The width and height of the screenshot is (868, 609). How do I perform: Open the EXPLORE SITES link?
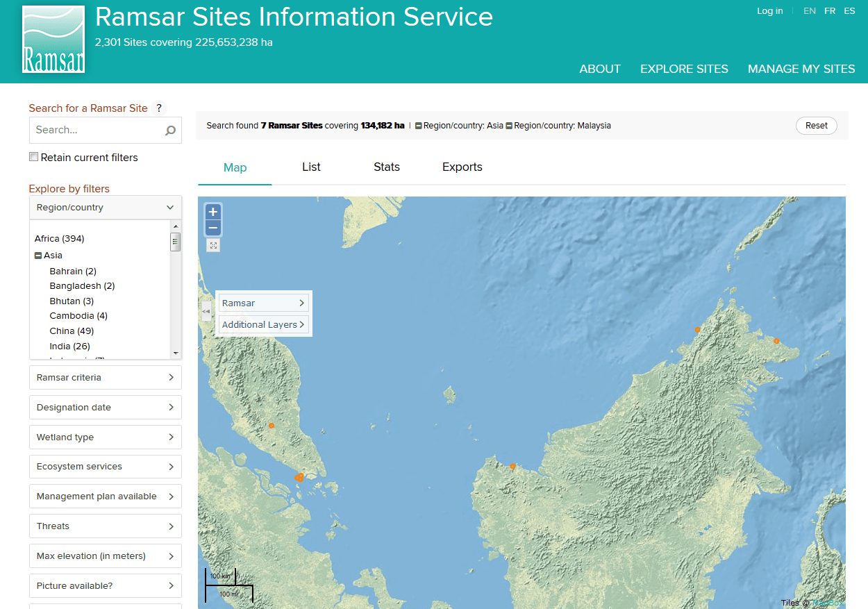coord(684,69)
